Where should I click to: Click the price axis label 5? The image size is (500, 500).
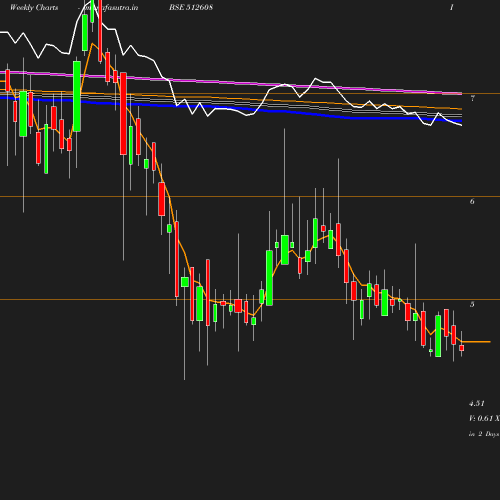[x=472, y=304]
